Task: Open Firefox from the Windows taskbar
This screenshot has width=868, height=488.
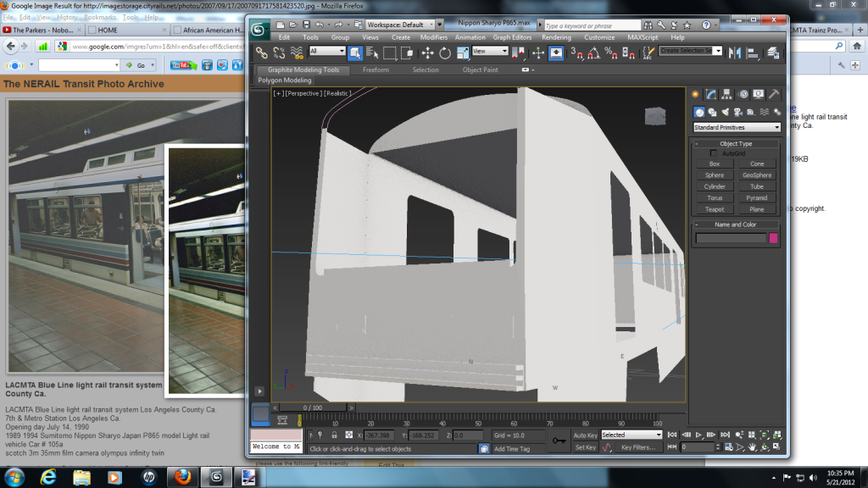Action: pyautogui.click(x=183, y=477)
